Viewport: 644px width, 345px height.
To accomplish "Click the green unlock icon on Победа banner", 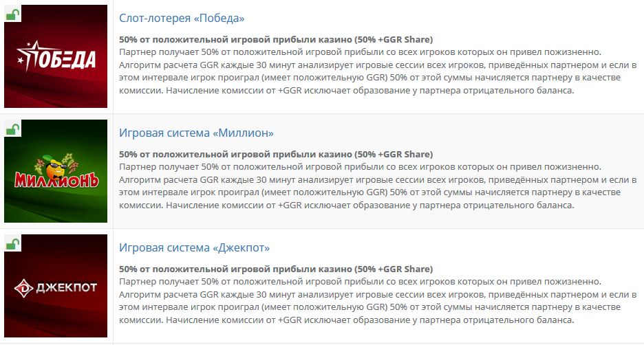I will coord(12,13).
